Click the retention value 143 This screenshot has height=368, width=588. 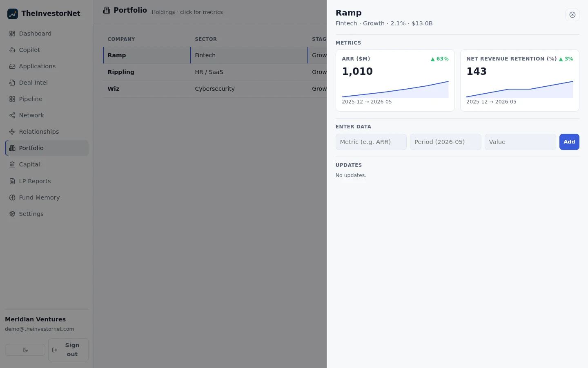(477, 71)
